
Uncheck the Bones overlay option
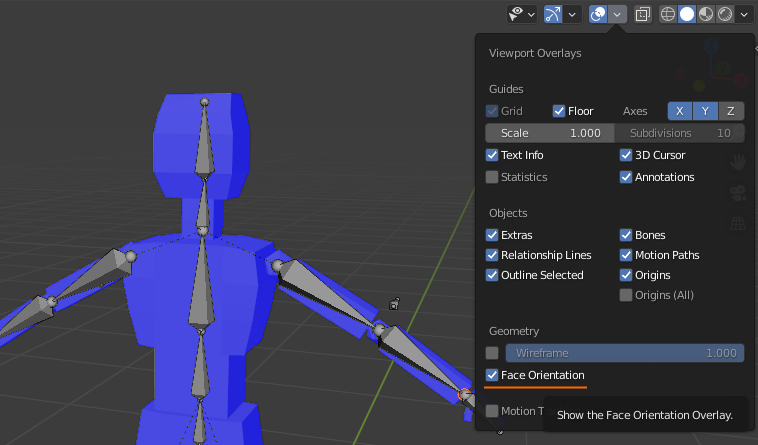pyautogui.click(x=626, y=235)
